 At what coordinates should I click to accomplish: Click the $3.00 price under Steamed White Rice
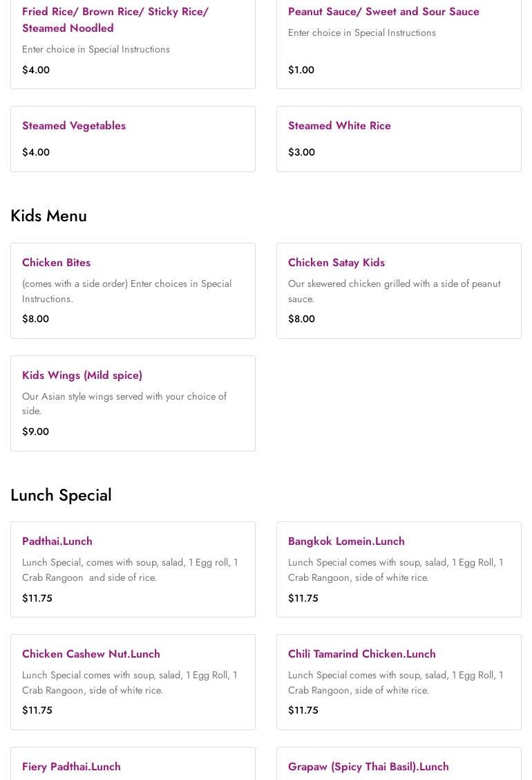301,152
